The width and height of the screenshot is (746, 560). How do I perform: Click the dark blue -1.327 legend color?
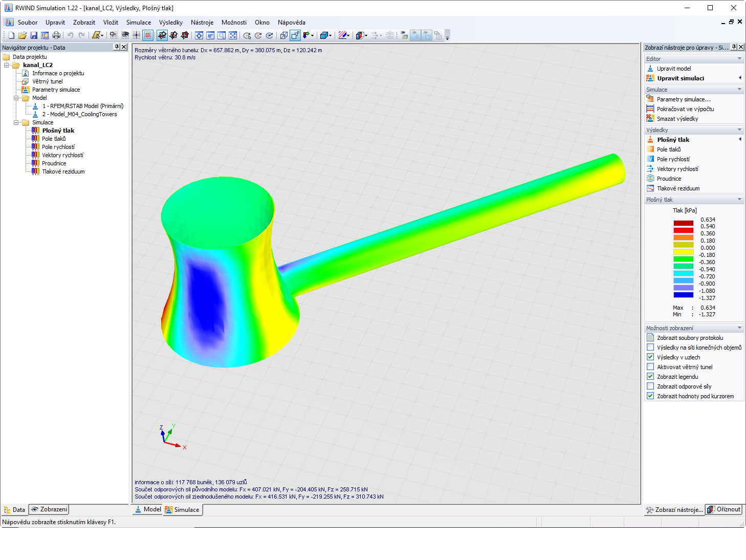(x=683, y=295)
